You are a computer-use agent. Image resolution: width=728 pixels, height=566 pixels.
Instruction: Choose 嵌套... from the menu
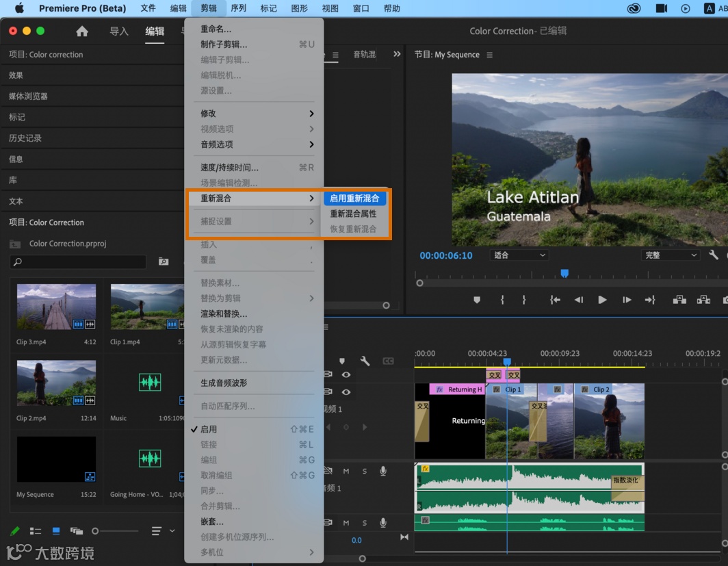coord(254,522)
